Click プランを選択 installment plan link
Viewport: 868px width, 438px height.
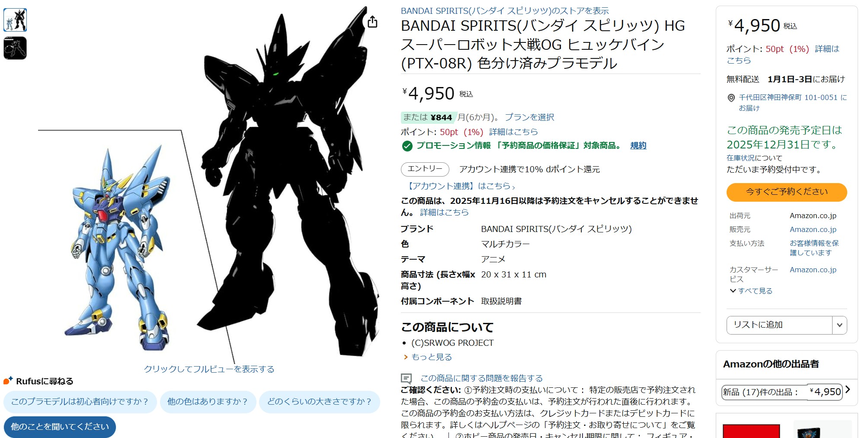pos(529,117)
